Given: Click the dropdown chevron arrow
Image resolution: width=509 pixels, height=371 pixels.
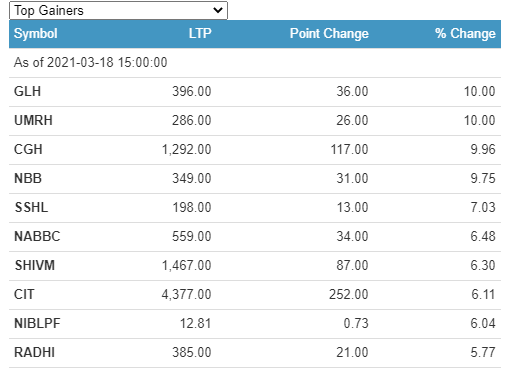Looking at the screenshot, I should click(218, 10).
